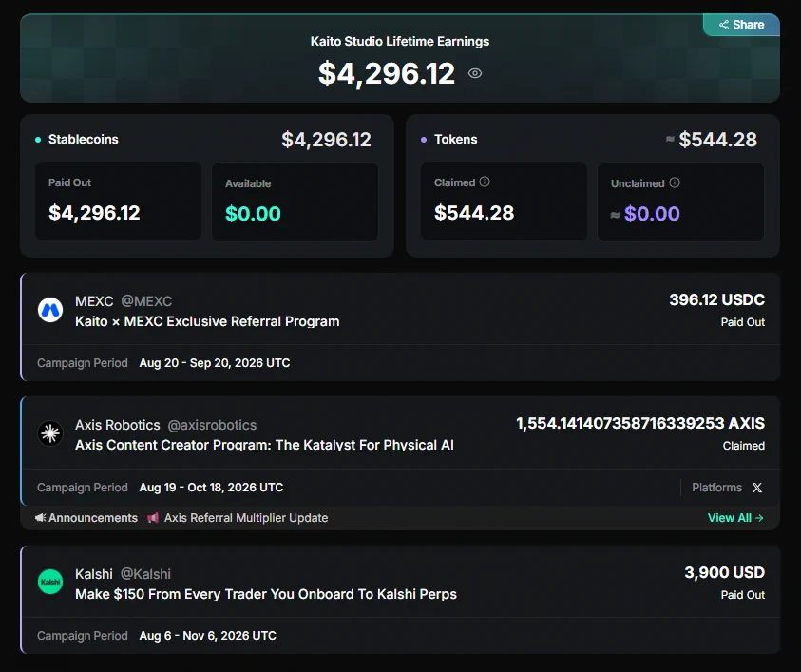This screenshot has width=801, height=672.
Task: Click the Tokens heading
Action: tap(456, 140)
